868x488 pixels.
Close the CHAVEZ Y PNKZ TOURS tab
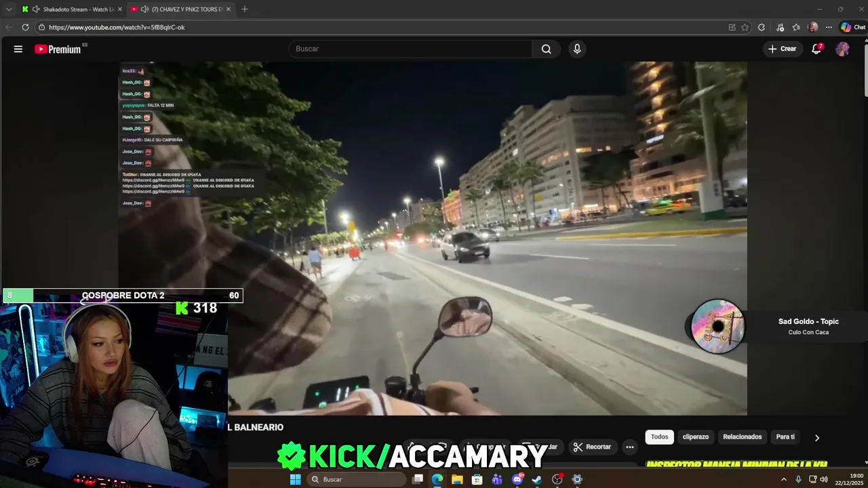click(x=229, y=9)
